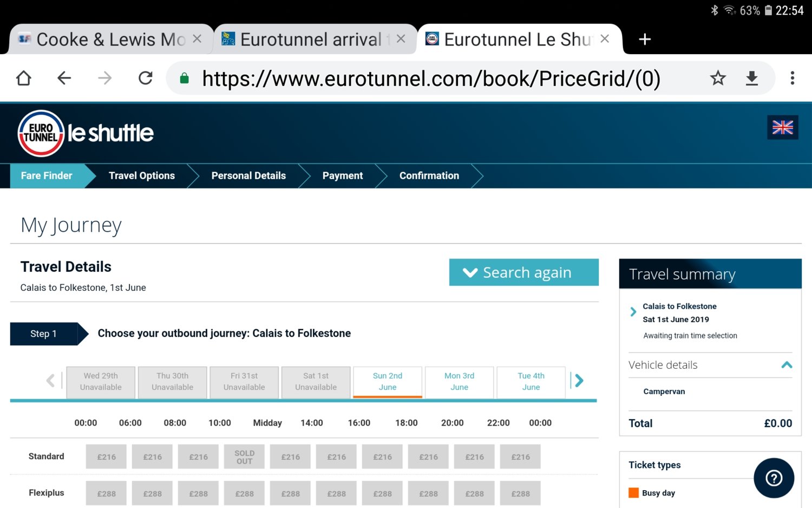Click Total £0.00 amount
This screenshot has width=812, height=508.
pyautogui.click(x=778, y=424)
